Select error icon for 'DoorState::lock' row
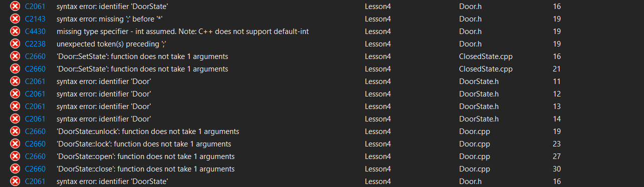This screenshot has height=187, width=644. pyautogui.click(x=15, y=144)
